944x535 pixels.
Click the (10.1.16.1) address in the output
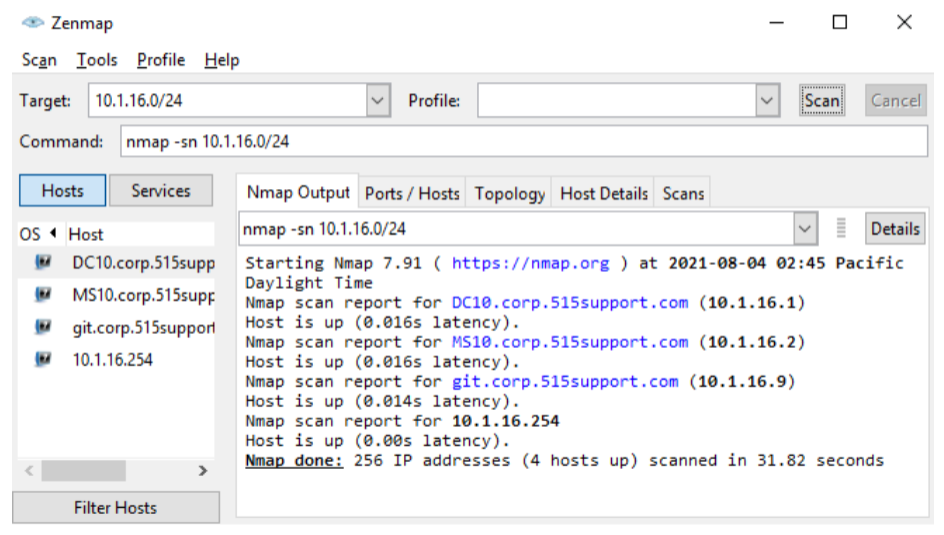(751, 302)
